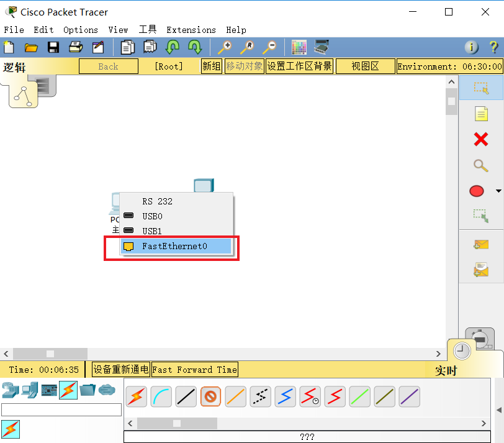Click the Paste icon in the toolbar
The image size is (504, 443).
tap(150, 47)
